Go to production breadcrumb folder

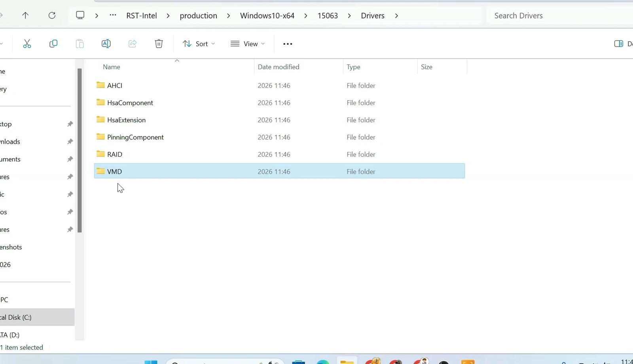198,16
